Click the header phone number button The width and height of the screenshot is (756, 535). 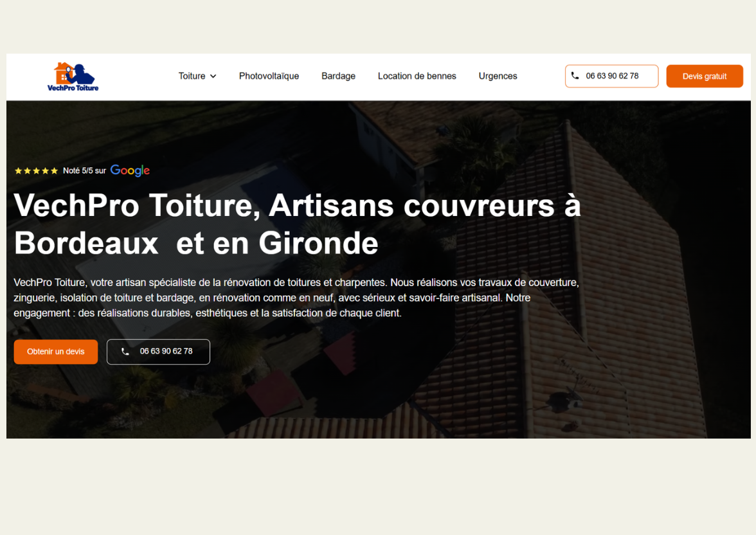(x=612, y=77)
